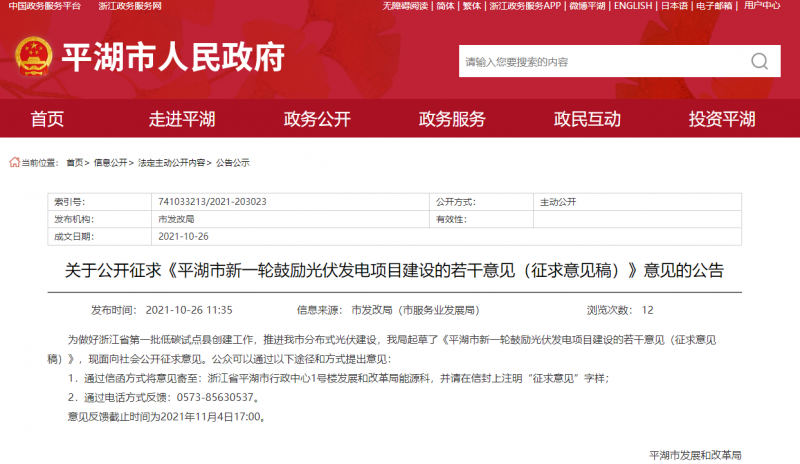
Task: Open the 首页 navigation tab
Action: [47, 120]
